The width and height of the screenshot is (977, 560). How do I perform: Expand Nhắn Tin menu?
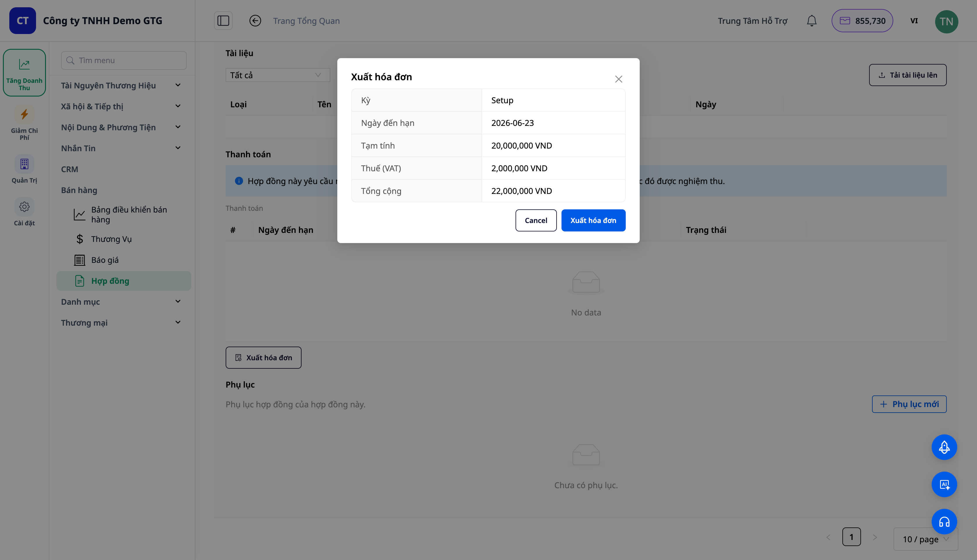121,148
